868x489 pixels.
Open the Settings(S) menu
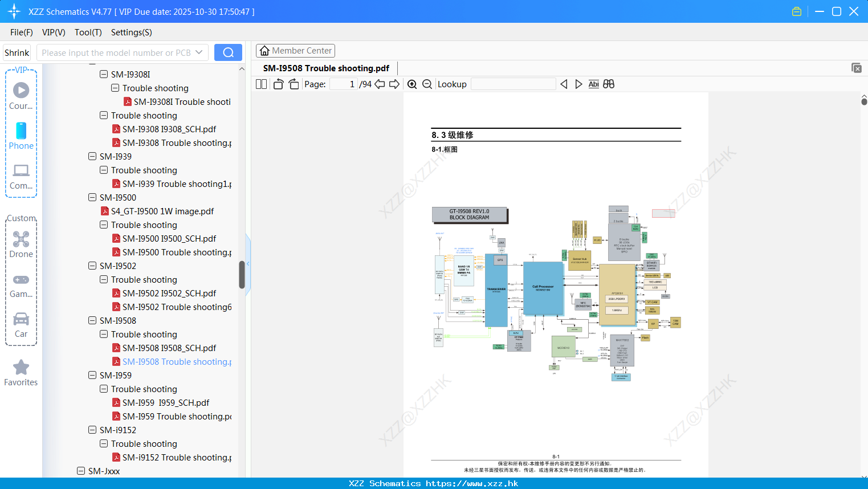(132, 32)
